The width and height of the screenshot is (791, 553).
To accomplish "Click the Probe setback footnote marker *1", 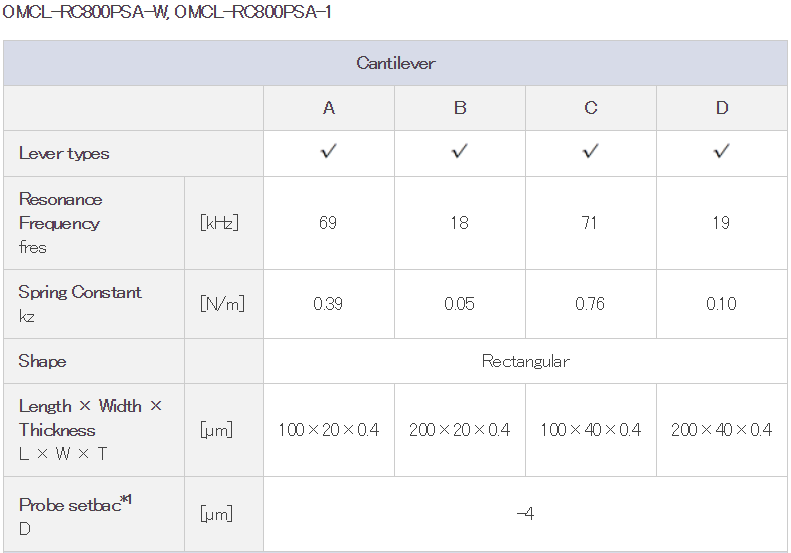I will pyautogui.click(x=126, y=500).
